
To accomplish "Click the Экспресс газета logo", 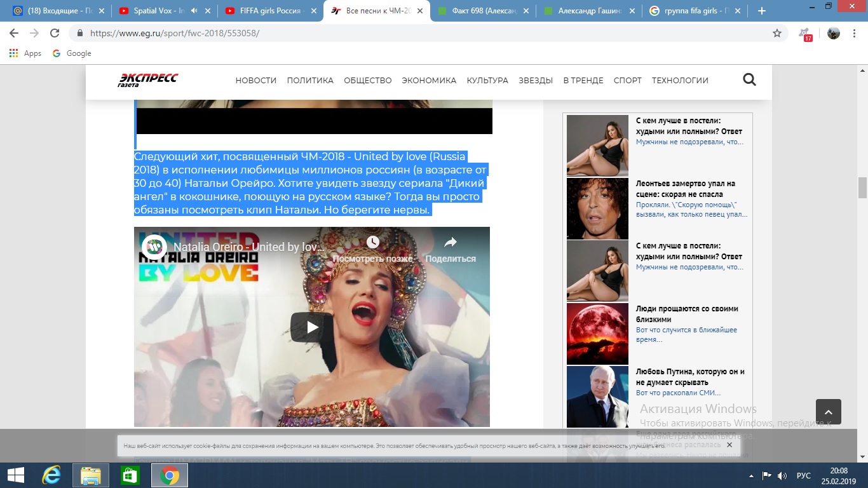I will [148, 80].
